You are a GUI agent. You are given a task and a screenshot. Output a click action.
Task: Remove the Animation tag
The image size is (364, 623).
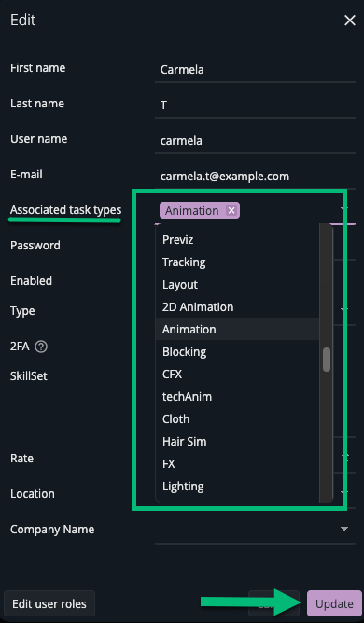(x=231, y=210)
